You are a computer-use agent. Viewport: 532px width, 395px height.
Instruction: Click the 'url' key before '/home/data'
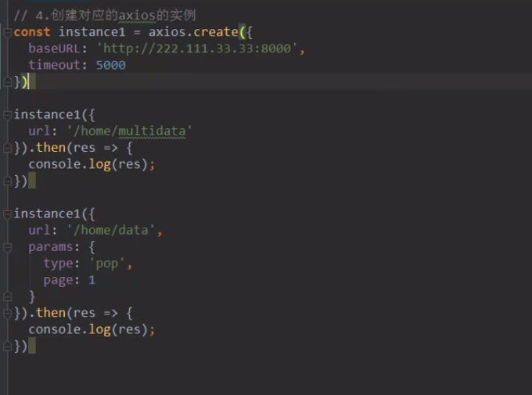39,231
